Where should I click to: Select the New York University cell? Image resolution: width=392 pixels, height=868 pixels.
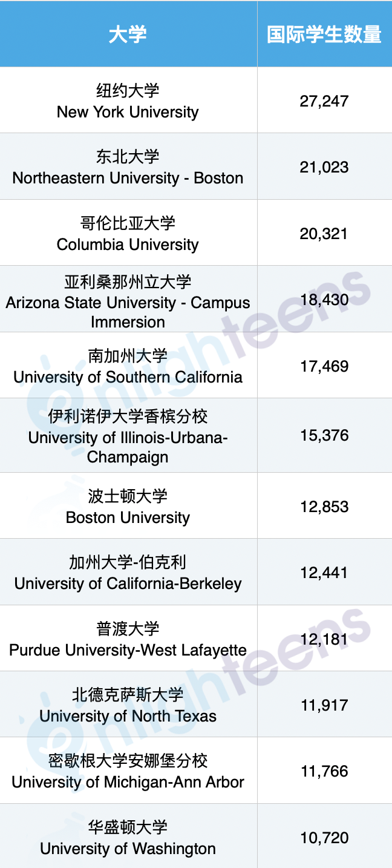pos(128,100)
